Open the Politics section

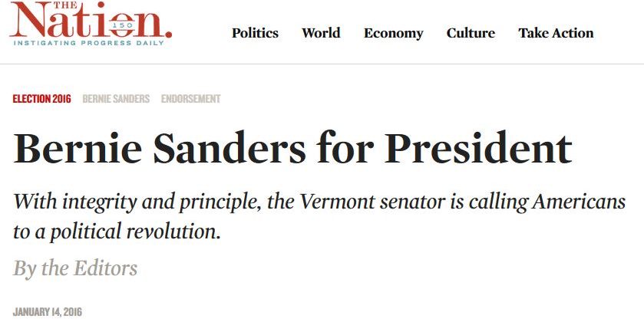click(255, 33)
